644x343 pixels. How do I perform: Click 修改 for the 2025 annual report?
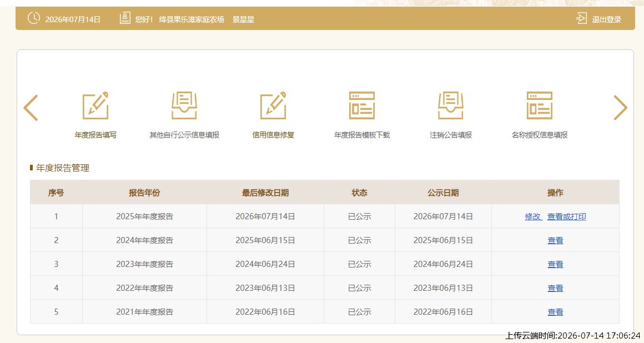[533, 216]
